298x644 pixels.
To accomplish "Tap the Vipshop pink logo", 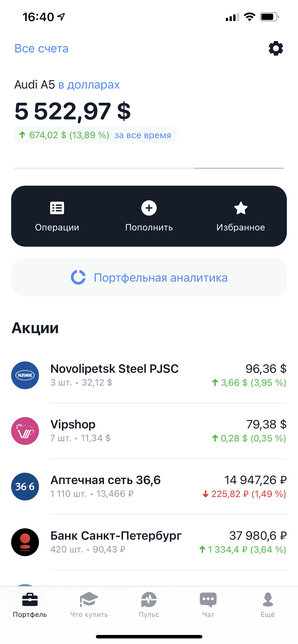I will pyautogui.click(x=25, y=431).
